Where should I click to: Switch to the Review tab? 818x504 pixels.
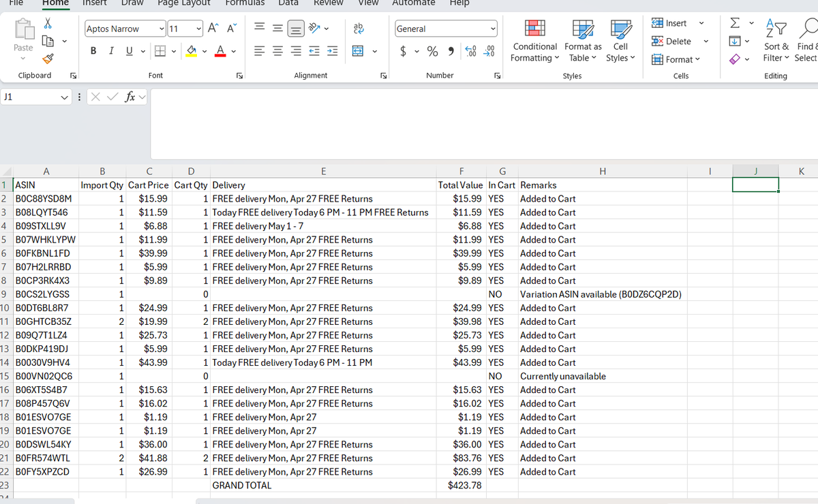[328, 3]
